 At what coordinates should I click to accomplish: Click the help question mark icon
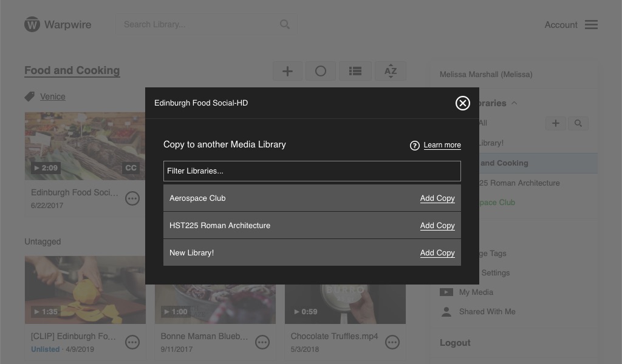414,146
